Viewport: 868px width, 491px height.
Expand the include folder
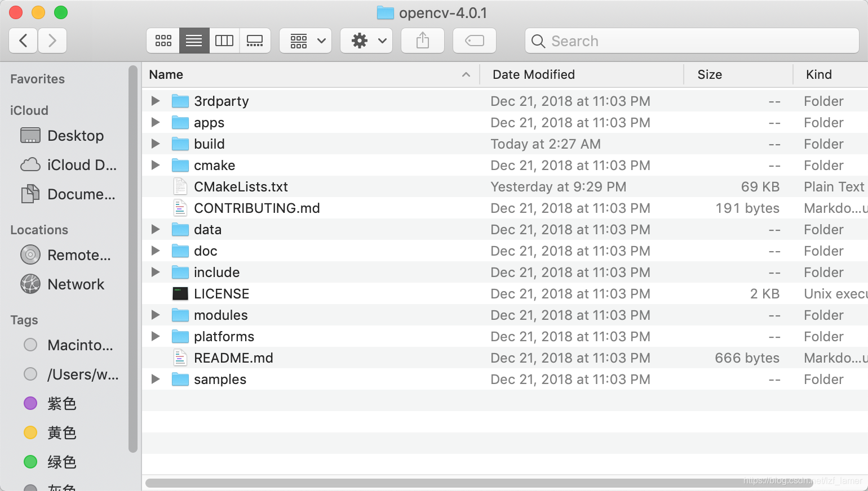click(156, 272)
